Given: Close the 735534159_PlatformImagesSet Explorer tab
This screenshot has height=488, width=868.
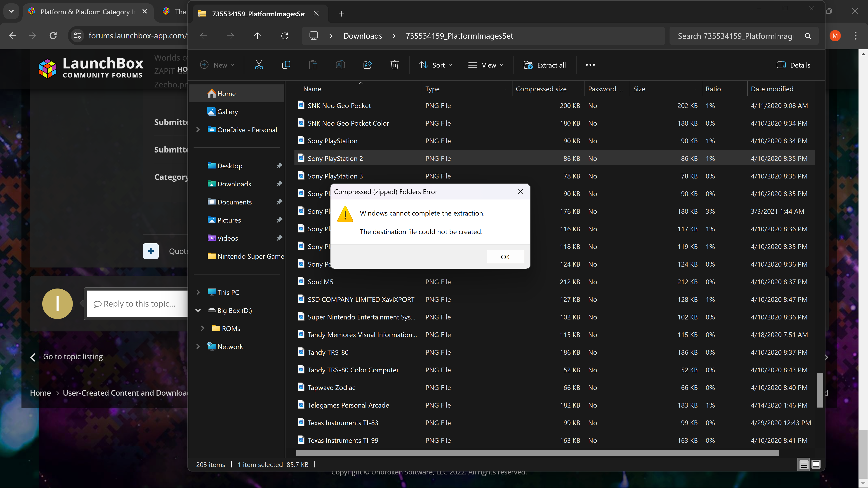Looking at the screenshot, I should point(316,14).
